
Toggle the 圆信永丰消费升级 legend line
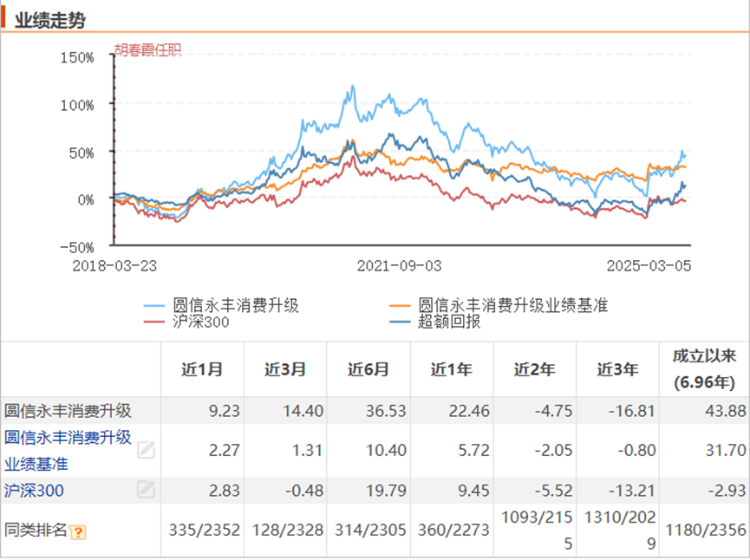pyautogui.click(x=221, y=305)
